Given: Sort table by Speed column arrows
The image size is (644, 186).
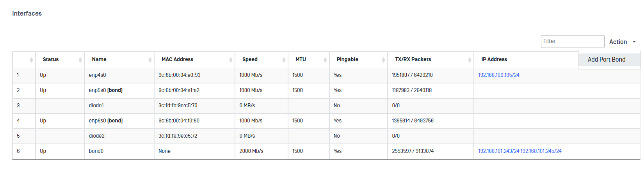Looking at the screenshot, I should 284,60.
